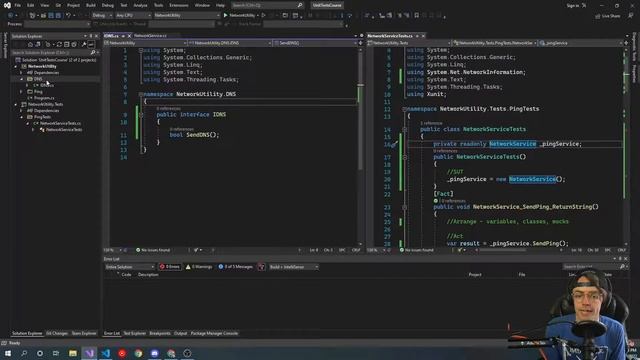Open the Any CPU platform dropdown
Image resolution: width=640 pixels, height=360 pixels.
click(x=133, y=16)
